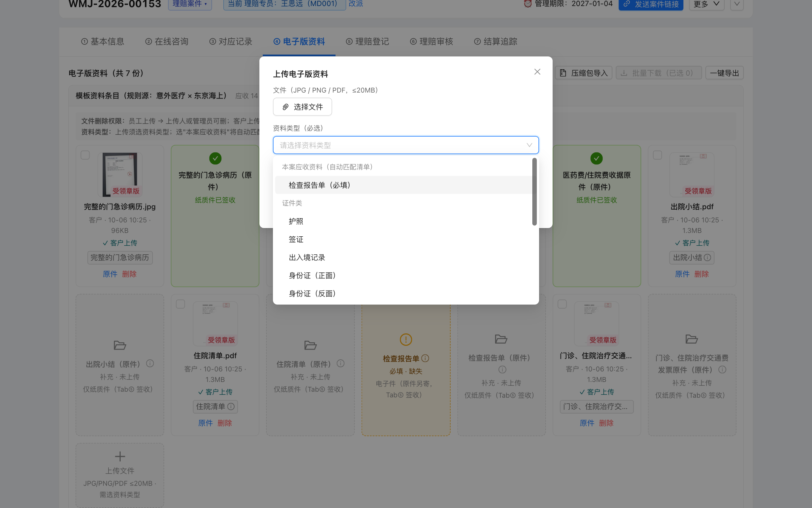Click the dropdown list scrollbar
The image size is (812, 508).
click(x=535, y=192)
